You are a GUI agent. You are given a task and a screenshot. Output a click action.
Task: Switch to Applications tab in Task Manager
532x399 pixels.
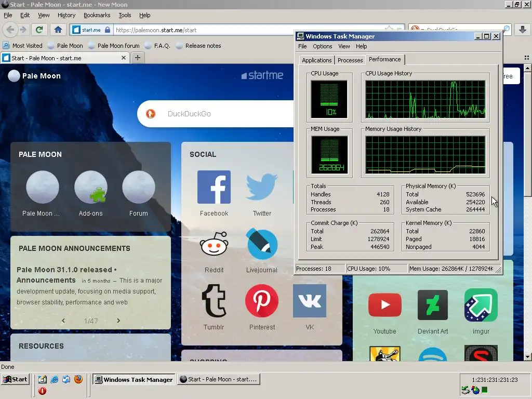coord(316,60)
